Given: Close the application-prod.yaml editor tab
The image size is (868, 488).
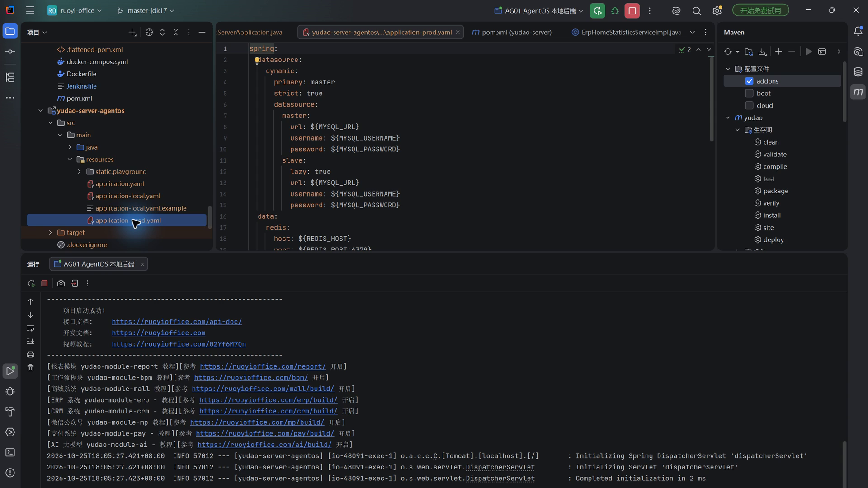Looking at the screenshot, I should [x=458, y=32].
